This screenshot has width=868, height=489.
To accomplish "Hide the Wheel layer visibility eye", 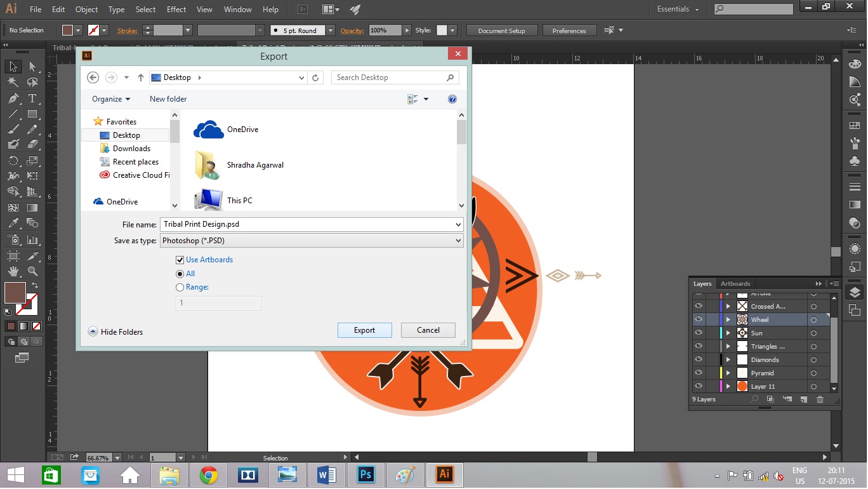I will coord(699,319).
